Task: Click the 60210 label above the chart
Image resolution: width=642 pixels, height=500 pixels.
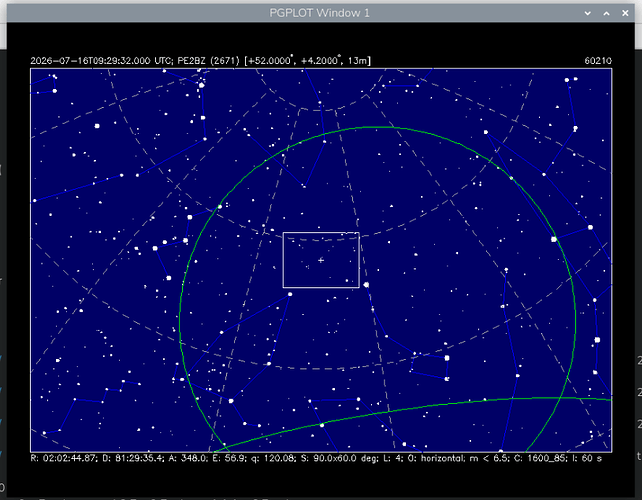Action: coord(598,61)
